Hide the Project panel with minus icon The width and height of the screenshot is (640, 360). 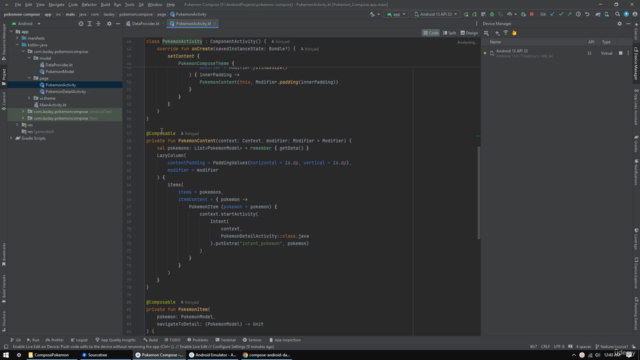(118, 24)
